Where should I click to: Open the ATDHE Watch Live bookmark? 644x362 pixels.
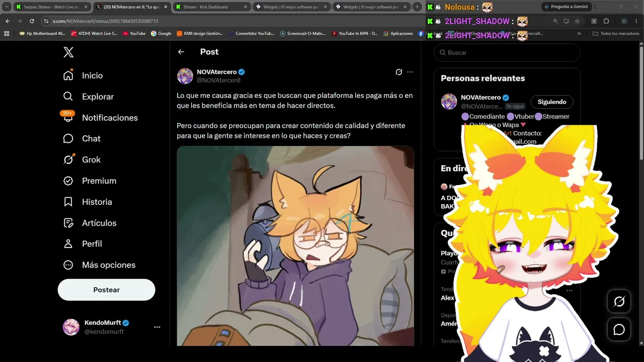pyautogui.click(x=94, y=34)
